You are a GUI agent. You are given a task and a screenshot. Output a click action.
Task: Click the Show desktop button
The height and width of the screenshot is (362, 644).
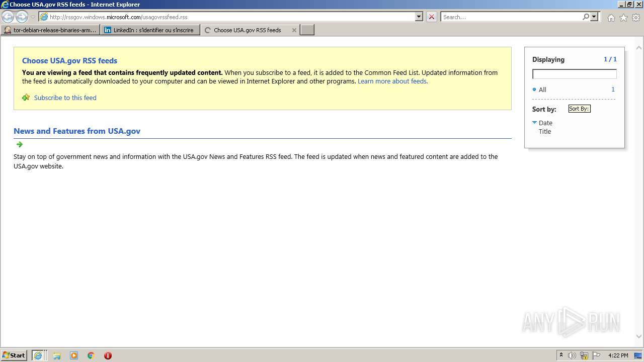point(638,355)
